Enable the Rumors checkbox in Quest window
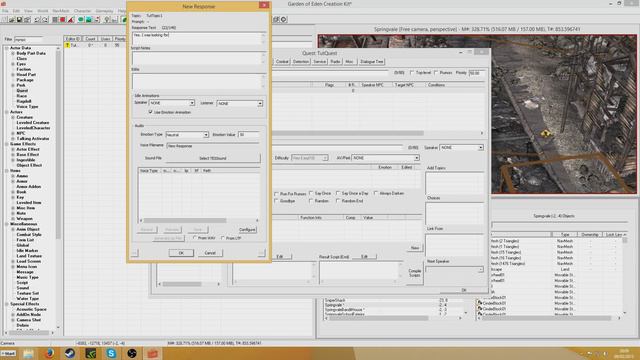This screenshot has width=640, height=360. pos(436,73)
